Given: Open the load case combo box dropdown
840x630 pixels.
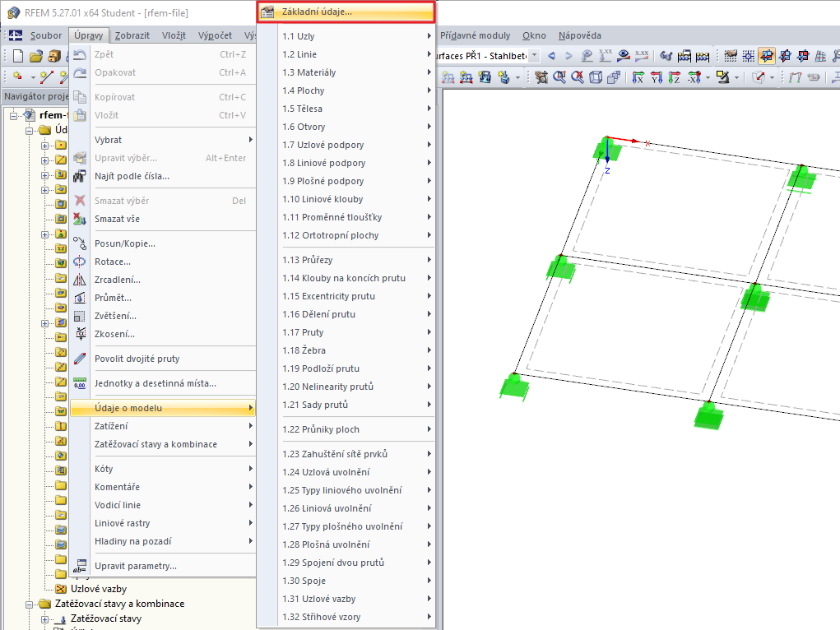Looking at the screenshot, I should [534, 56].
